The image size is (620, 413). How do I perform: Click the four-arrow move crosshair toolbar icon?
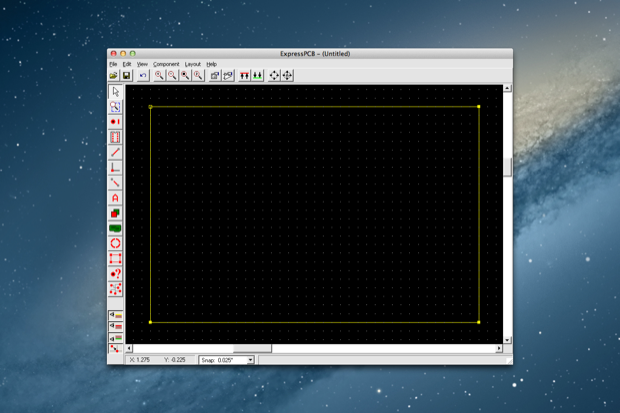pyautogui.click(x=287, y=75)
